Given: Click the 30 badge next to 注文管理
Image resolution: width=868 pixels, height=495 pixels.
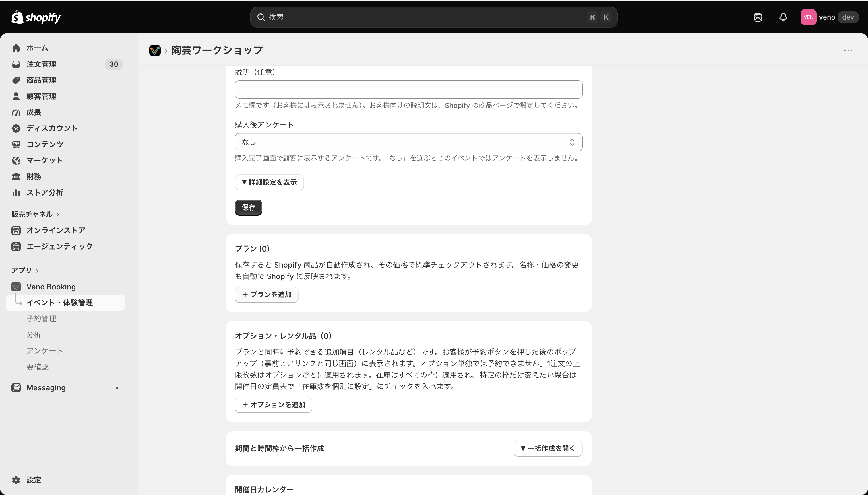Looking at the screenshot, I should (114, 64).
